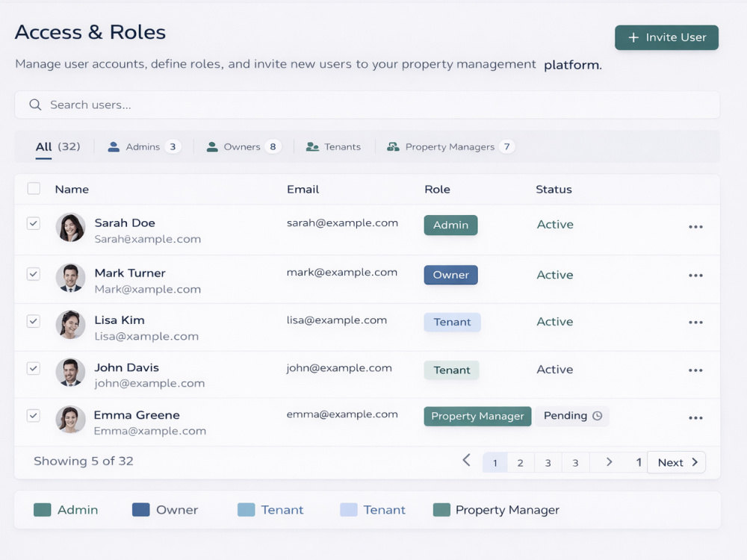Viewport: 747px width, 560px height.
Task: Click Lisa Kim's Tenant role badge
Action: coord(452,322)
